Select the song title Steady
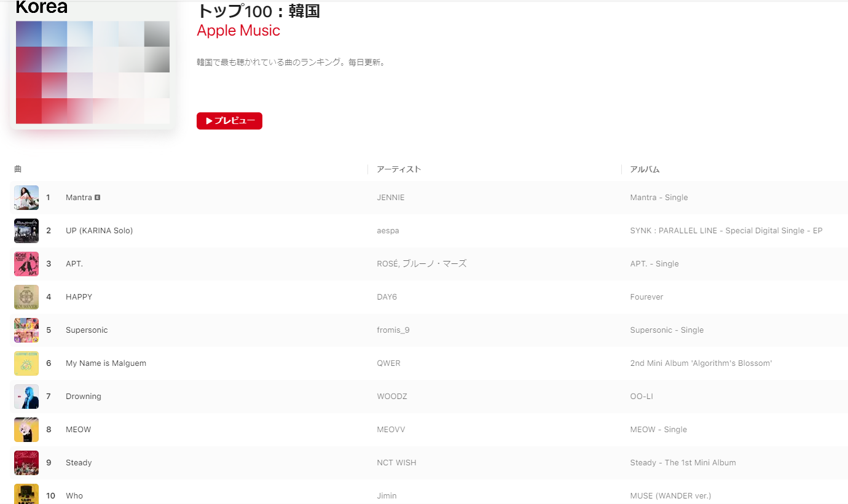The image size is (848, 504). click(79, 463)
